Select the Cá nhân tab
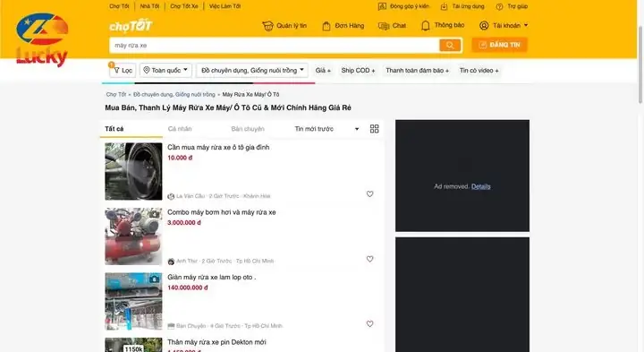Viewport: 644px width, 352px height. tap(180, 129)
